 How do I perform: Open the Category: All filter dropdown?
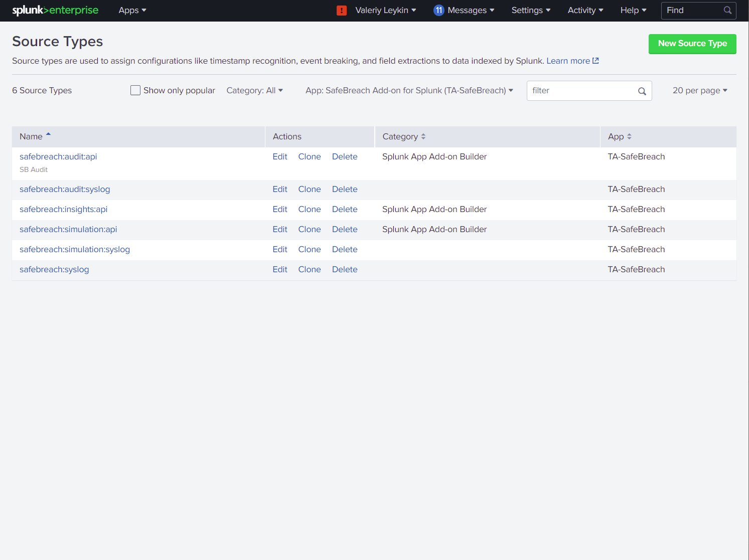[x=255, y=90]
